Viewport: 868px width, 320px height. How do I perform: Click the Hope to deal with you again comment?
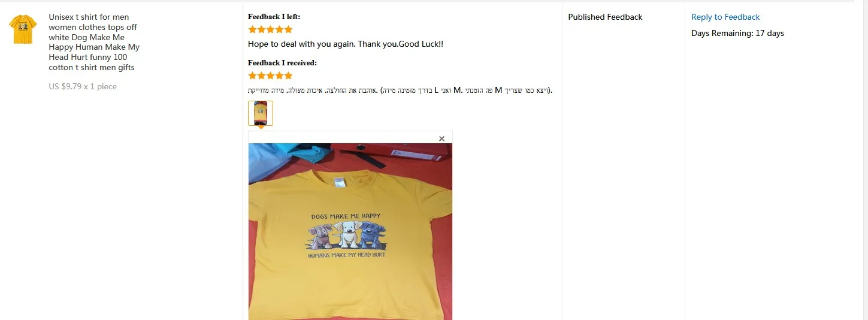click(x=346, y=44)
